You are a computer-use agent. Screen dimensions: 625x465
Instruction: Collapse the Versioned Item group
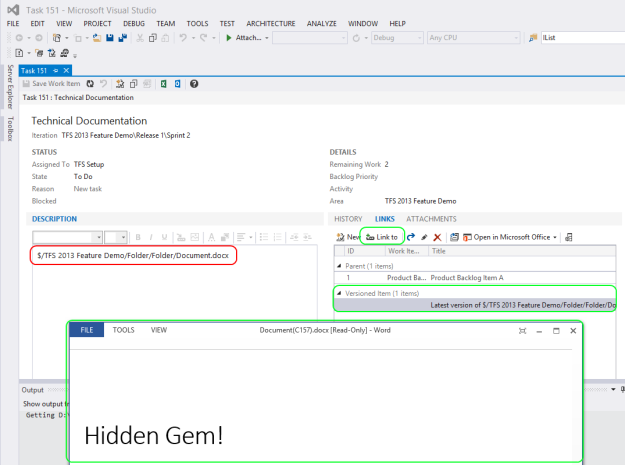coord(337,293)
